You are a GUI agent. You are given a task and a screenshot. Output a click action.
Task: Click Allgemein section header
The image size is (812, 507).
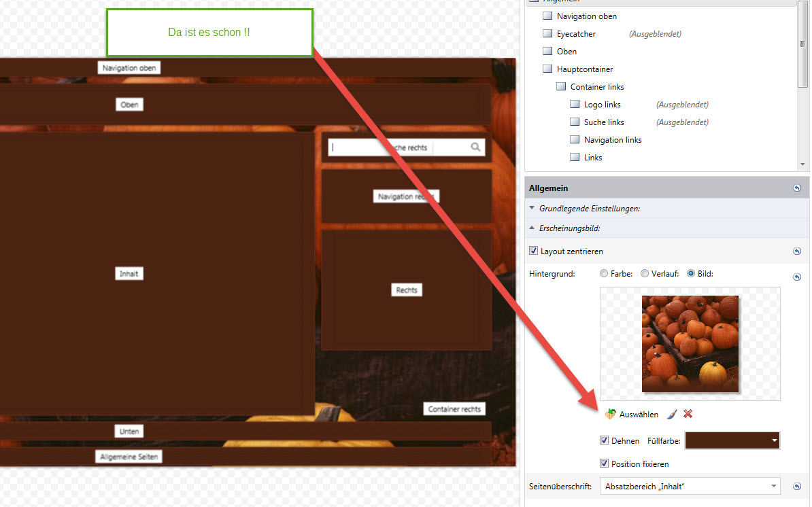click(x=667, y=188)
